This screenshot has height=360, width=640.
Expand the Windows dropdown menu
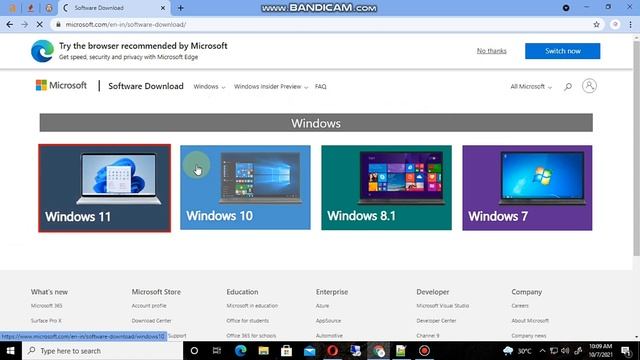209,87
